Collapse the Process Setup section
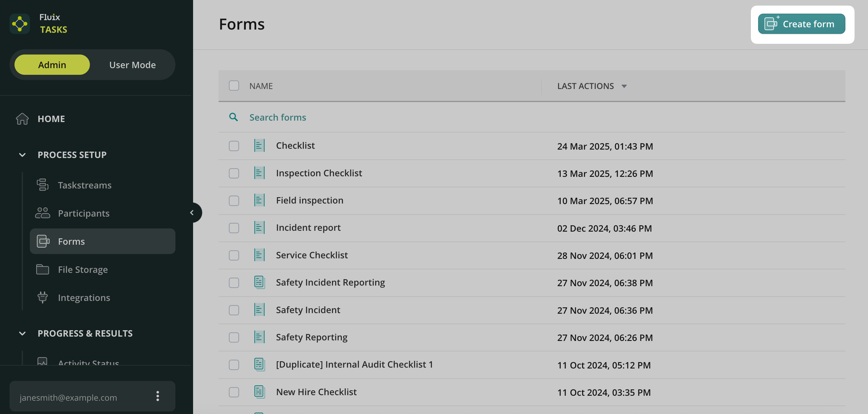The image size is (868, 414). pos(22,155)
